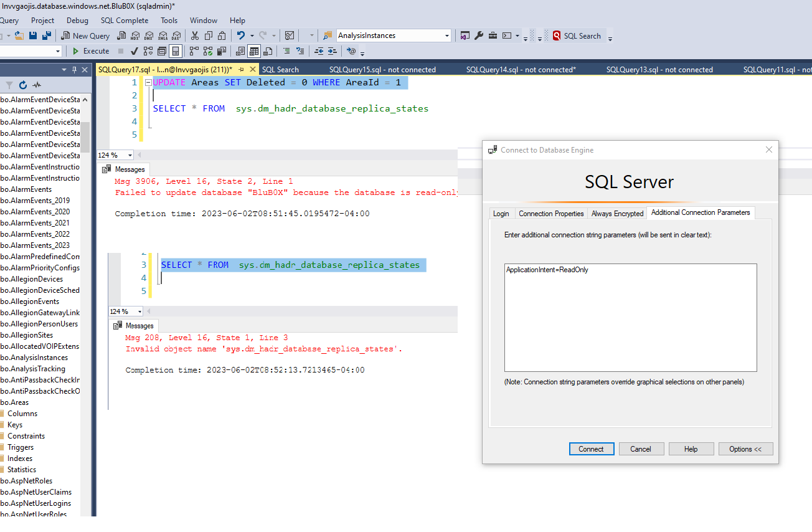This screenshot has height=532, width=812.
Task: Refresh Object Explorer with refresh icon
Action: pyautogui.click(x=23, y=85)
